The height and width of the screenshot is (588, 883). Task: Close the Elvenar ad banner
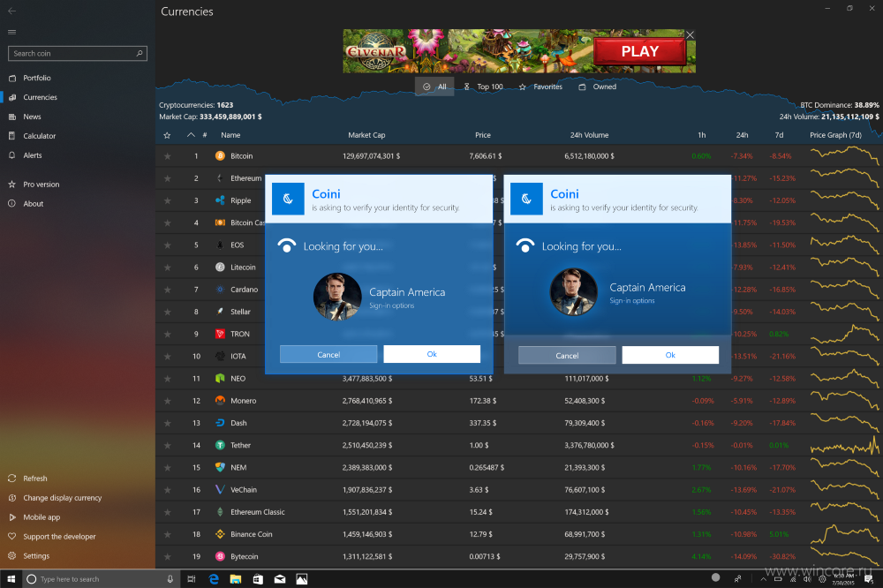pos(690,35)
